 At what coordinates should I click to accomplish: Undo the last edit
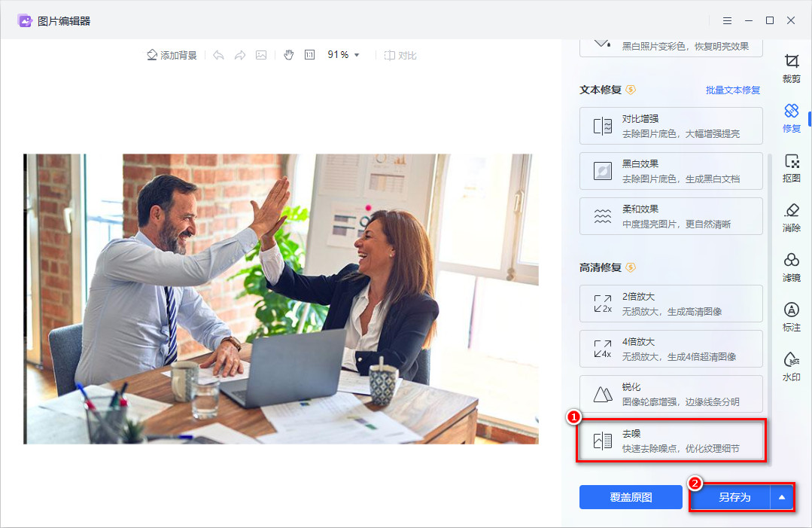(x=218, y=54)
